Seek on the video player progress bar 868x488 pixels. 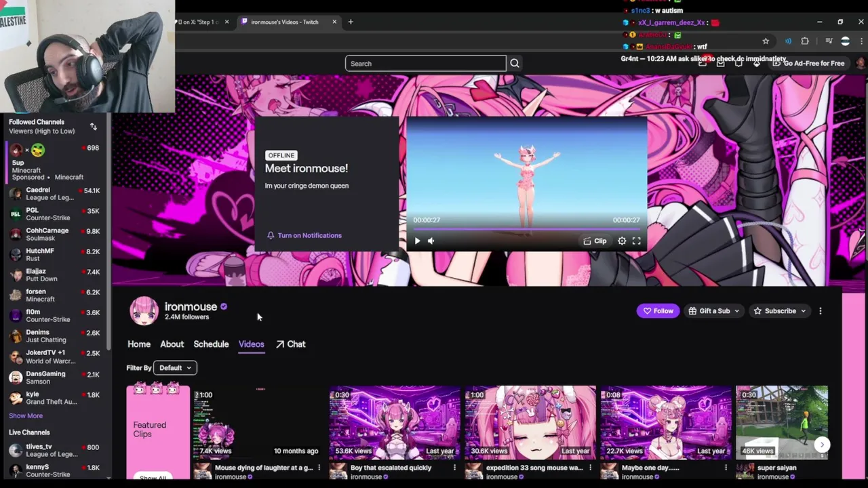(527, 230)
